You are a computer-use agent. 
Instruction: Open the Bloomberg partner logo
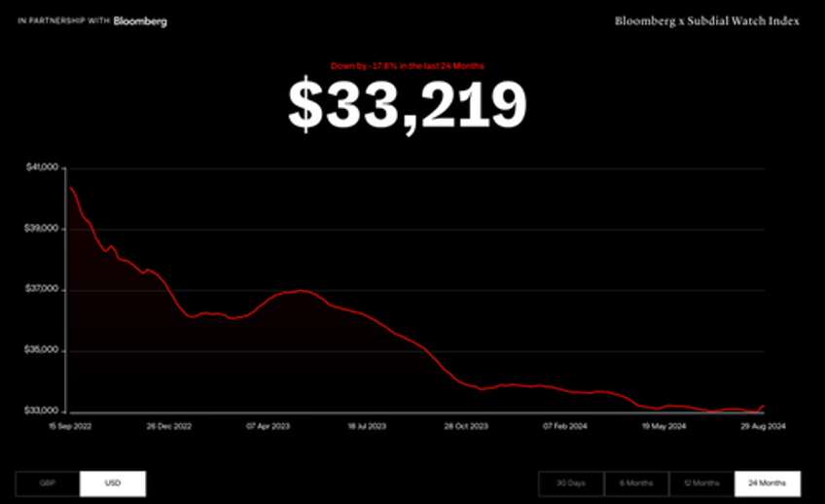tap(140, 21)
